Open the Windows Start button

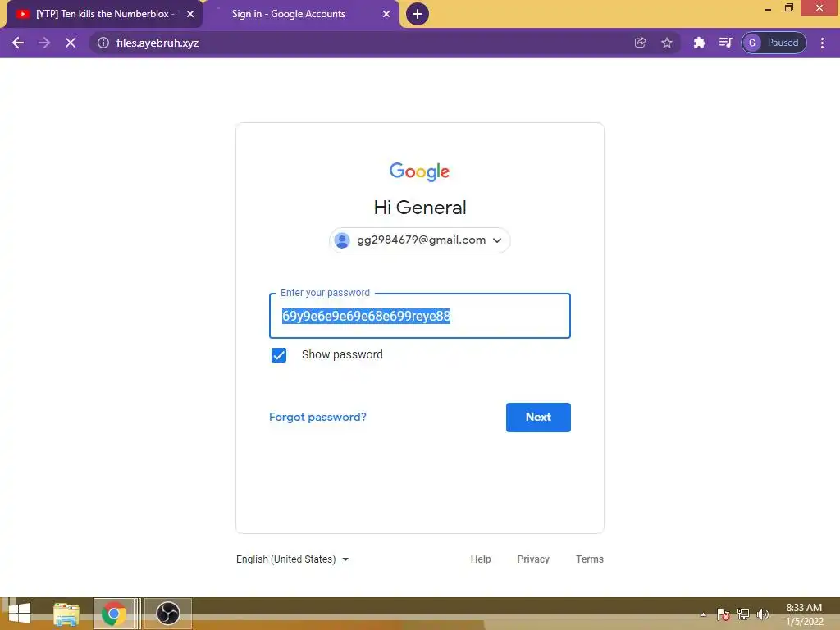[20, 614]
